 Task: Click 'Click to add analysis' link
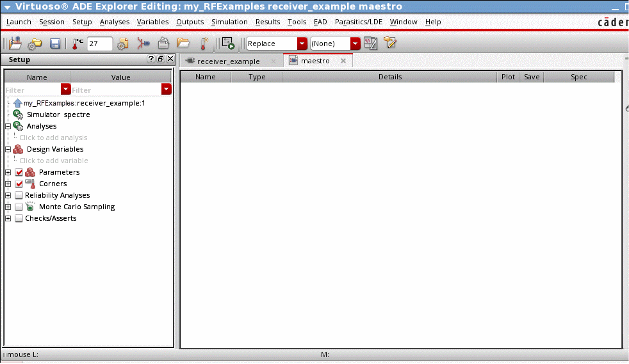pyautogui.click(x=53, y=138)
